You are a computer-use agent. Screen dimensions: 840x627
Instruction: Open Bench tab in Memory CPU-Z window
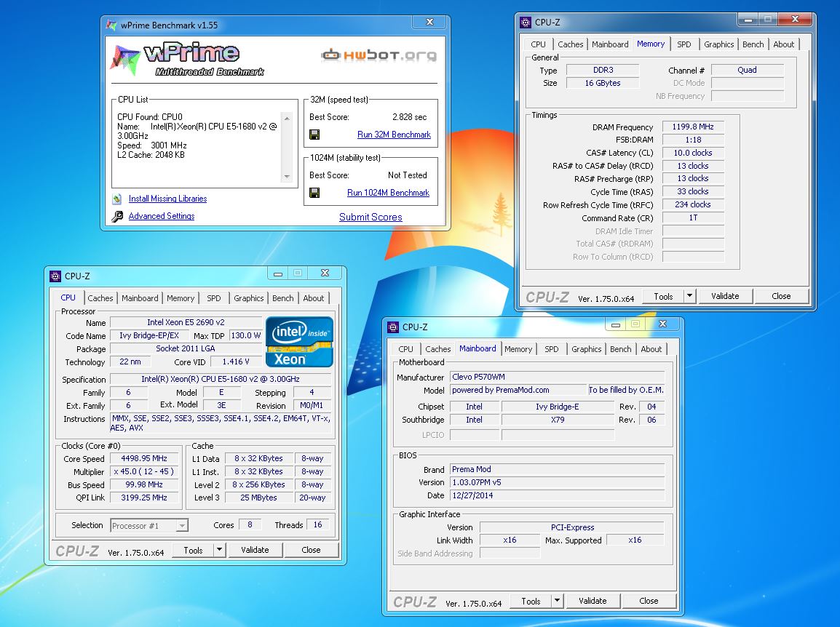point(753,44)
